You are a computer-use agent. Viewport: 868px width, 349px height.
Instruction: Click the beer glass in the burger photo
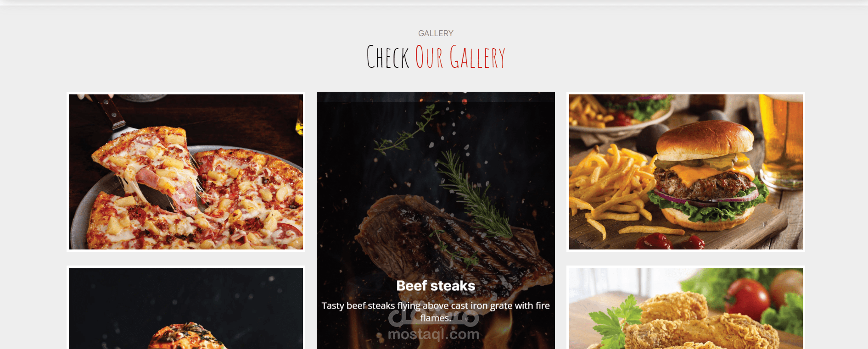click(x=781, y=140)
